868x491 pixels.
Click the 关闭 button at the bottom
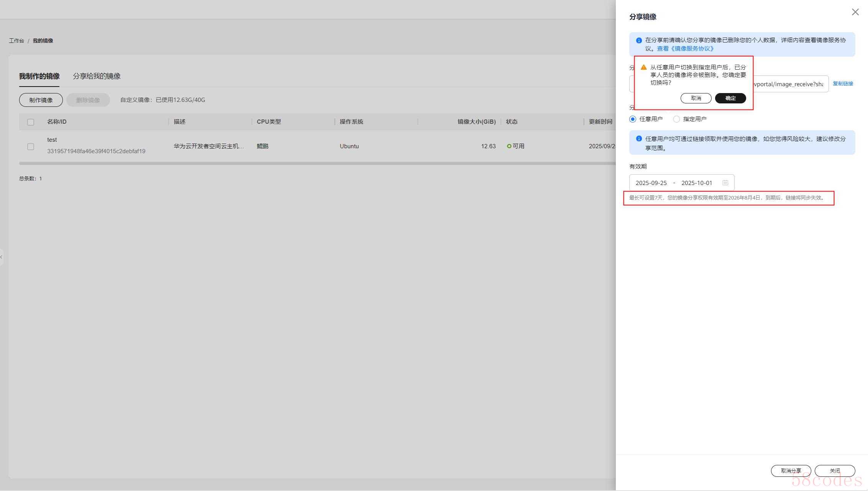pyautogui.click(x=834, y=471)
